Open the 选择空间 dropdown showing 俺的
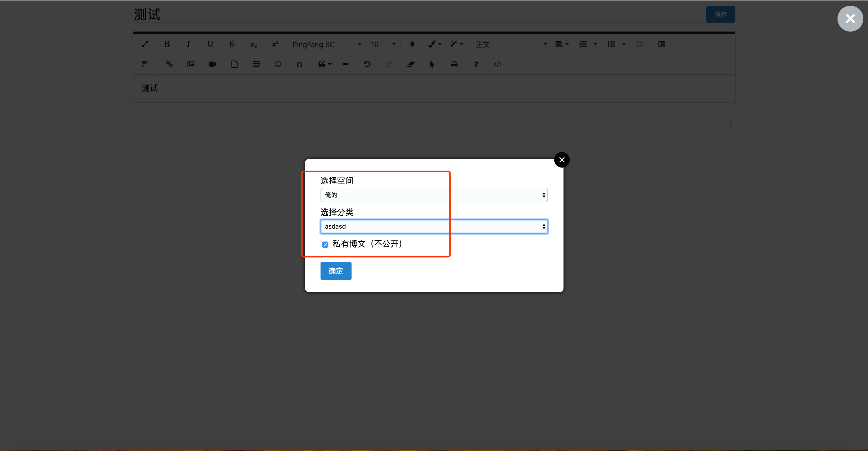This screenshot has width=868, height=451. (434, 195)
